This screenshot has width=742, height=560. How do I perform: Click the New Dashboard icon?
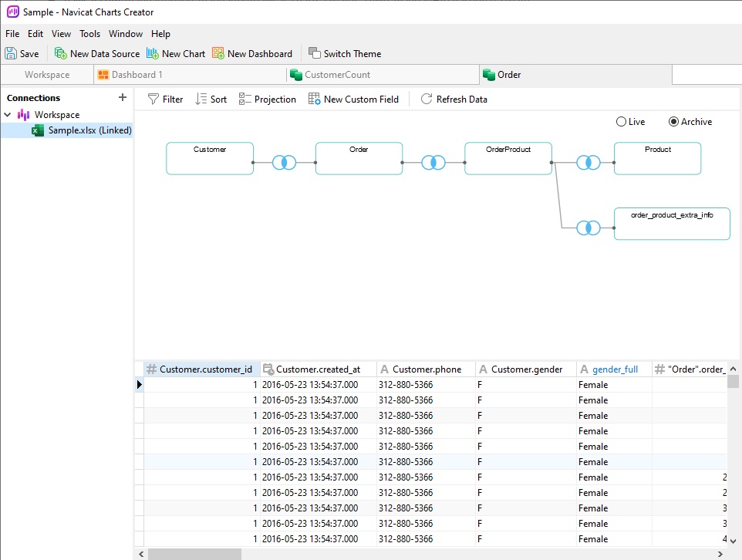coord(218,53)
